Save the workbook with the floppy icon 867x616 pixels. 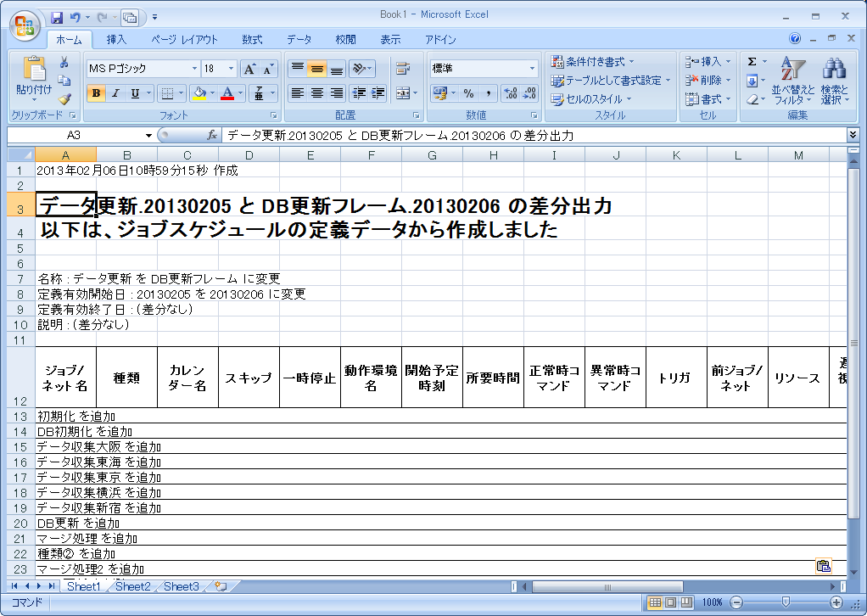(x=56, y=18)
